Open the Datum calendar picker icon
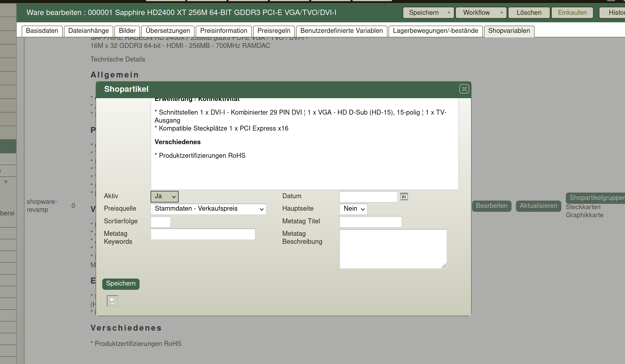Image resolution: width=625 pixels, height=364 pixels. (404, 197)
